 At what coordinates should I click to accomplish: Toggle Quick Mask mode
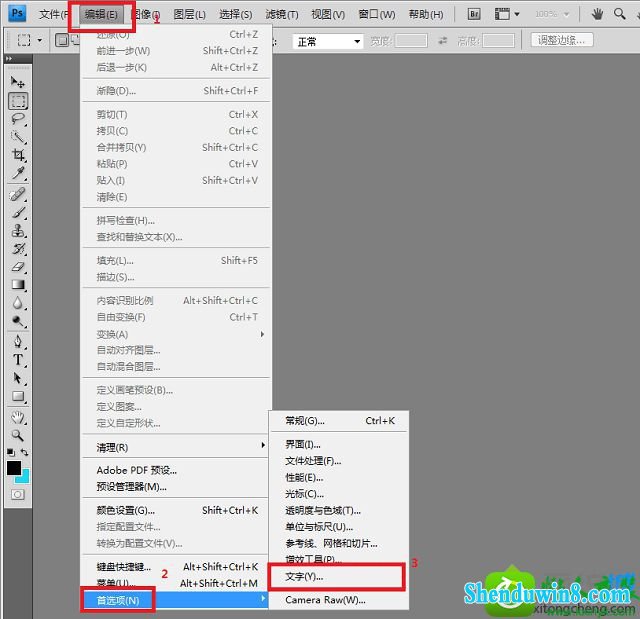click(x=18, y=495)
